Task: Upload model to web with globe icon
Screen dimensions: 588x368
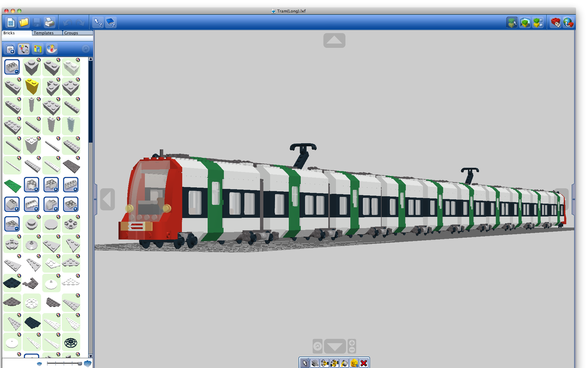Action: point(568,23)
